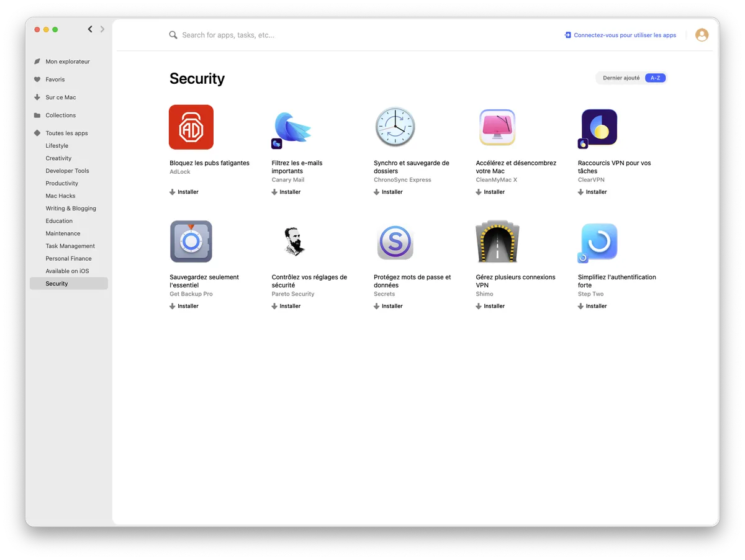Open the Step Two app icon
Screen dimensions: 745x560
(x=598, y=242)
